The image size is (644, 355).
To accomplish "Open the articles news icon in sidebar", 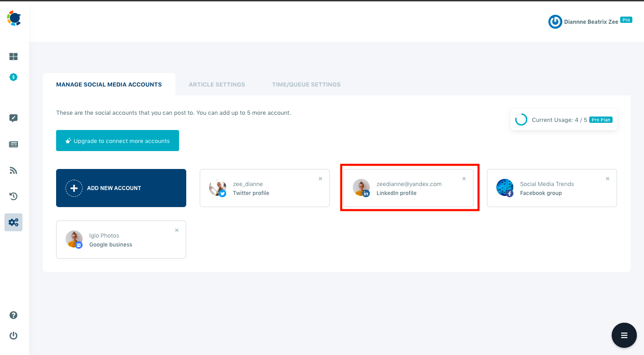I will pyautogui.click(x=13, y=144).
